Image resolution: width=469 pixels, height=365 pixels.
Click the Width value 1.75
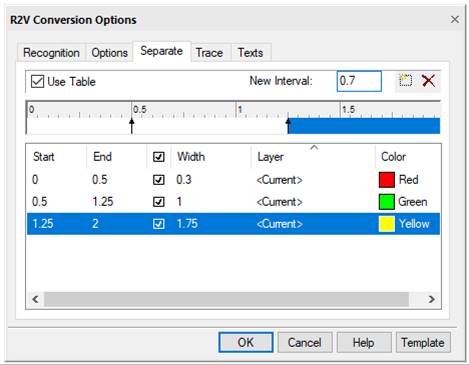pos(187,224)
